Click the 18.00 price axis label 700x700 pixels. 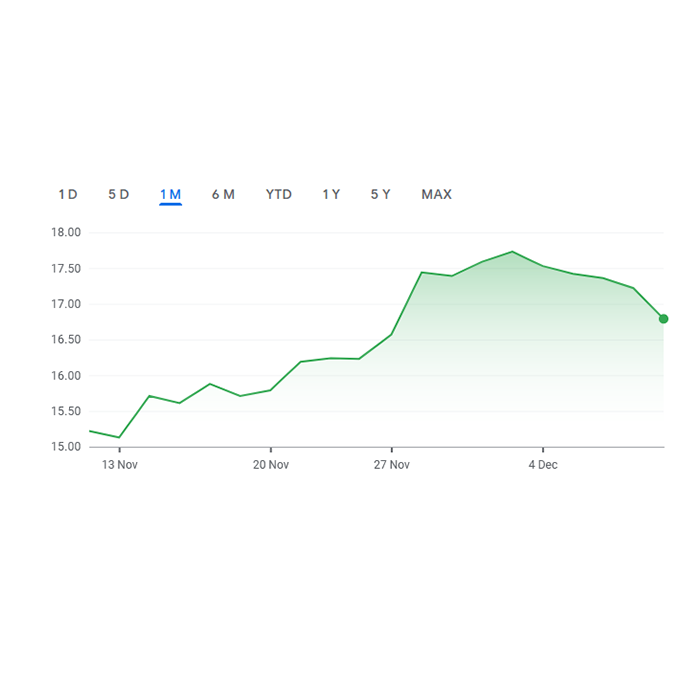[x=66, y=233]
